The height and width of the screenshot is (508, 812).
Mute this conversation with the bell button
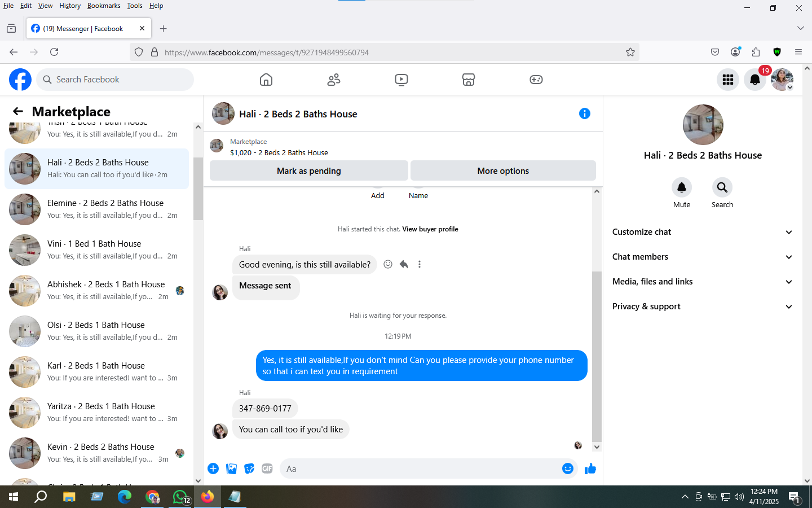click(x=682, y=187)
